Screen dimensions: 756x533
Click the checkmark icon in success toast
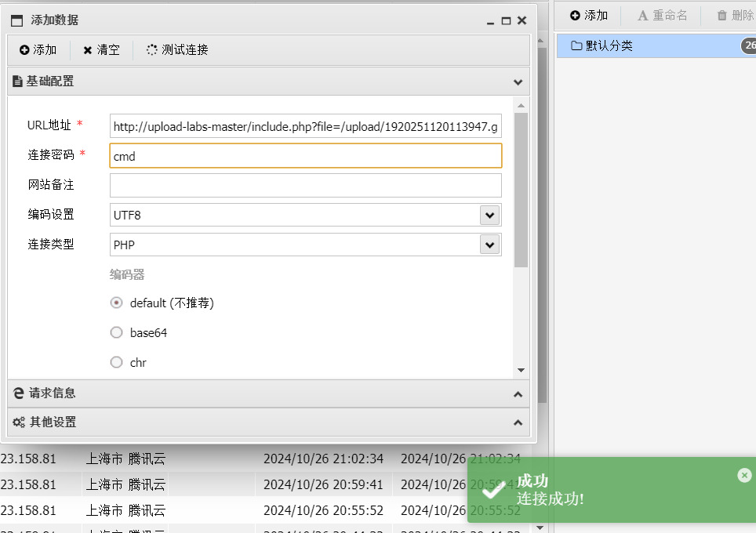click(x=494, y=490)
